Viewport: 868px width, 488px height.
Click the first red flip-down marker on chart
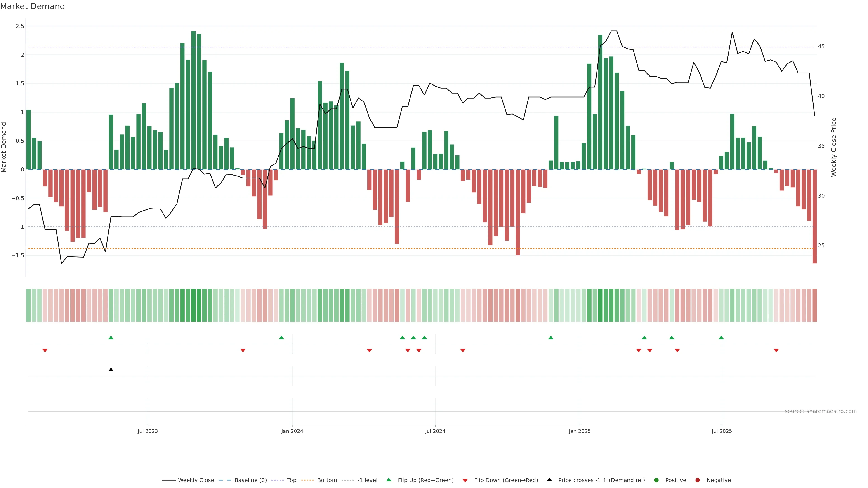click(45, 351)
